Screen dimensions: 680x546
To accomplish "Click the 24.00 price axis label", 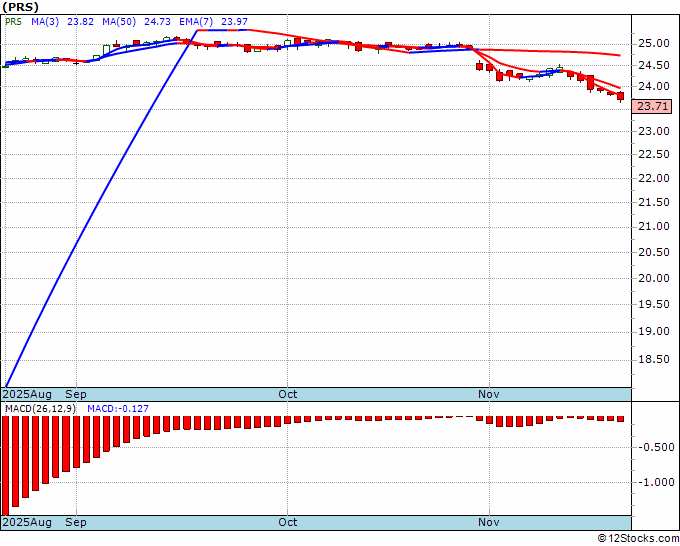I will point(654,87).
